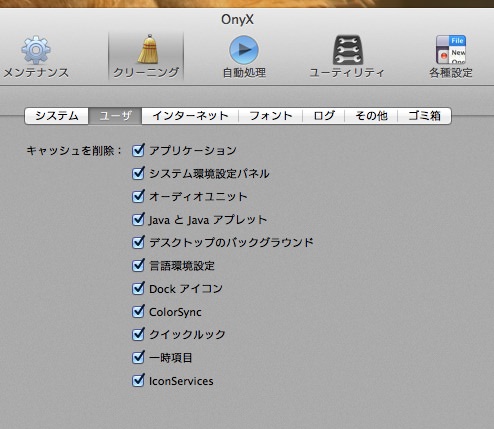Uncheck the オーディオユニット checkbox

[x=138, y=197]
